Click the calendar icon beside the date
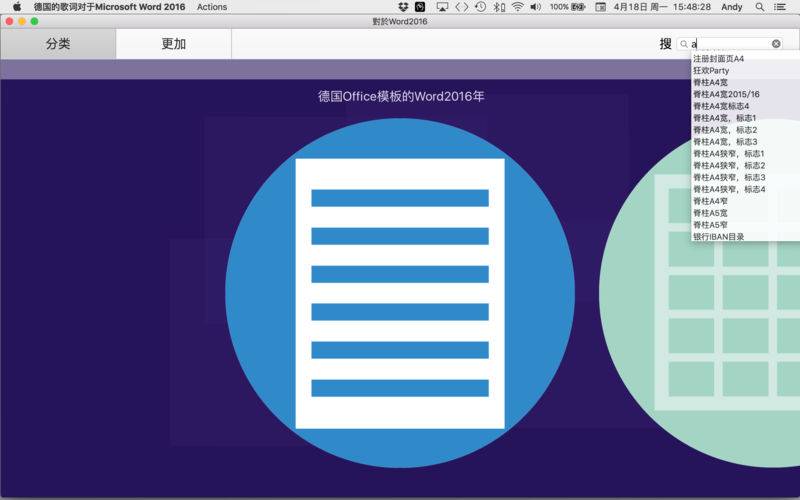The image size is (800, 500). [x=601, y=7]
